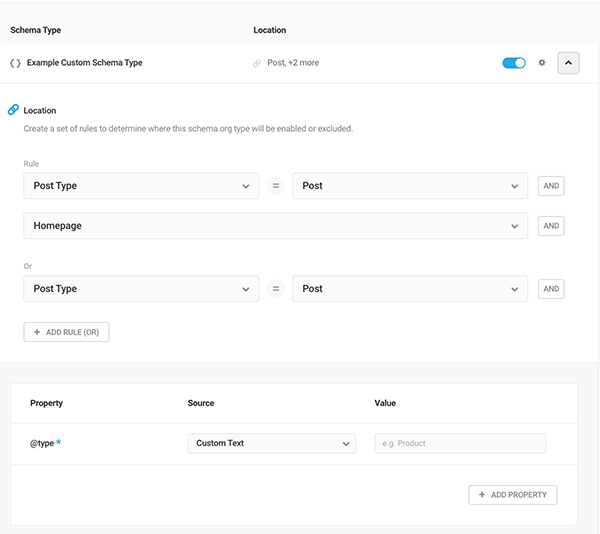Click AND button in the Or rule row

[x=551, y=289]
